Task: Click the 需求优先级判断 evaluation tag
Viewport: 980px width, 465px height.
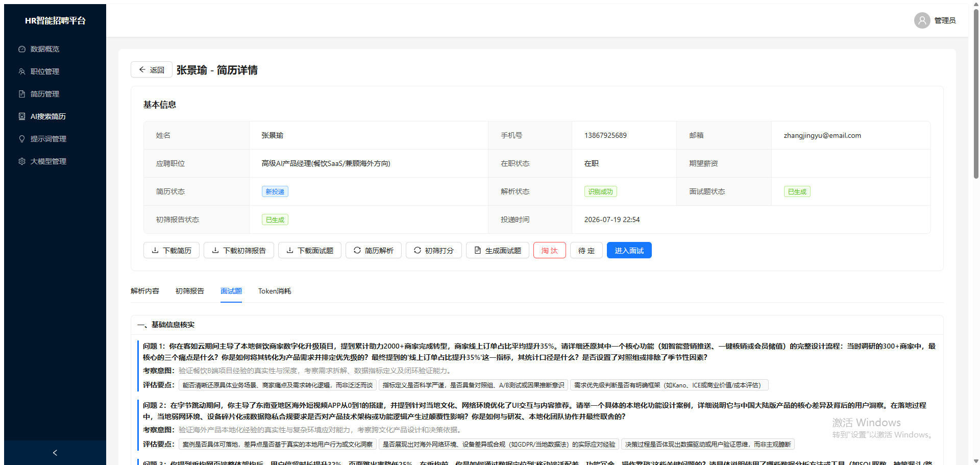Action: [x=670, y=385]
